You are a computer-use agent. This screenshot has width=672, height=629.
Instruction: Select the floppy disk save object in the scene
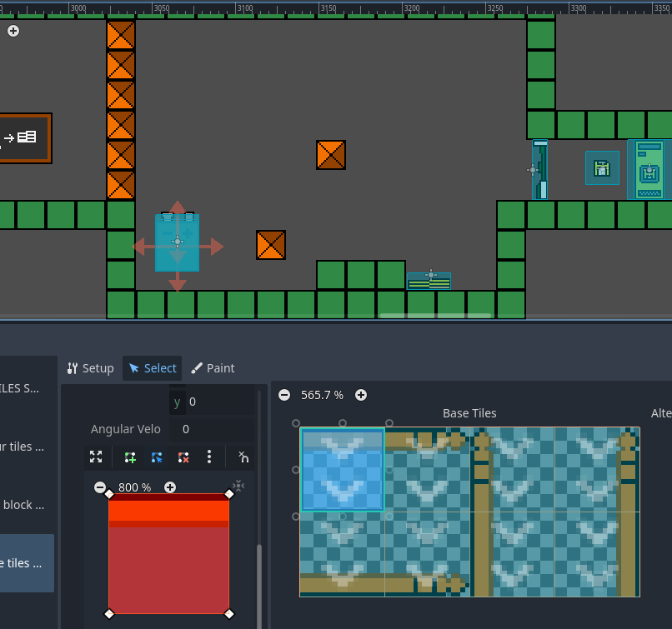click(602, 168)
